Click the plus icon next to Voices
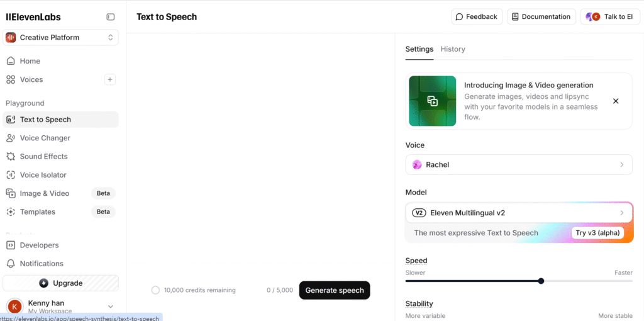 point(110,79)
